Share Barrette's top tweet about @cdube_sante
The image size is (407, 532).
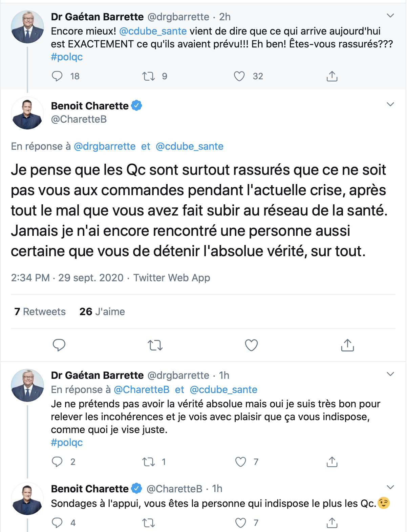332,76
